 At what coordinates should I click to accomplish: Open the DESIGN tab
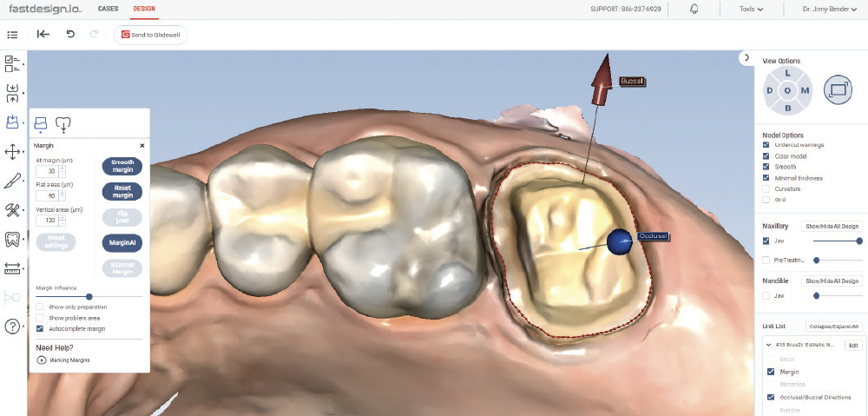[144, 9]
